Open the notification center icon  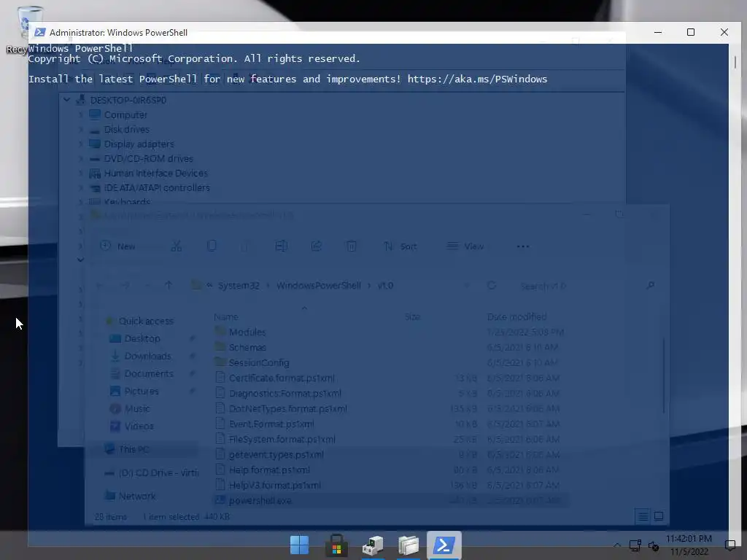click(x=729, y=545)
